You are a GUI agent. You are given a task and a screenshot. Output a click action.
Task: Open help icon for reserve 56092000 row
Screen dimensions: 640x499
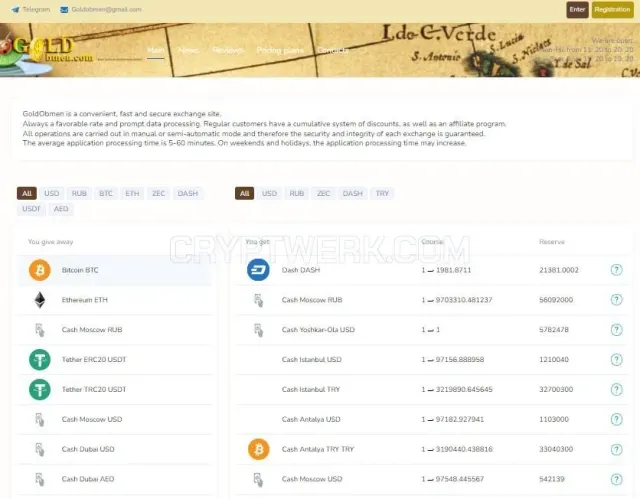coord(616,300)
